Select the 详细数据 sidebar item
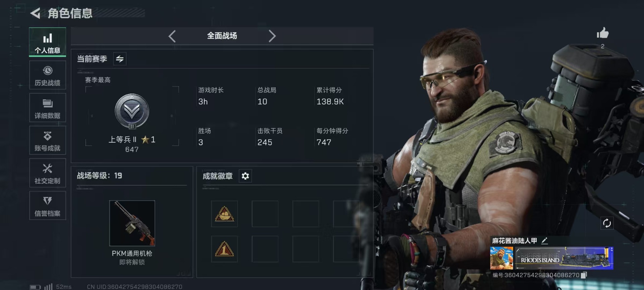The image size is (644, 290). tap(48, 108)
